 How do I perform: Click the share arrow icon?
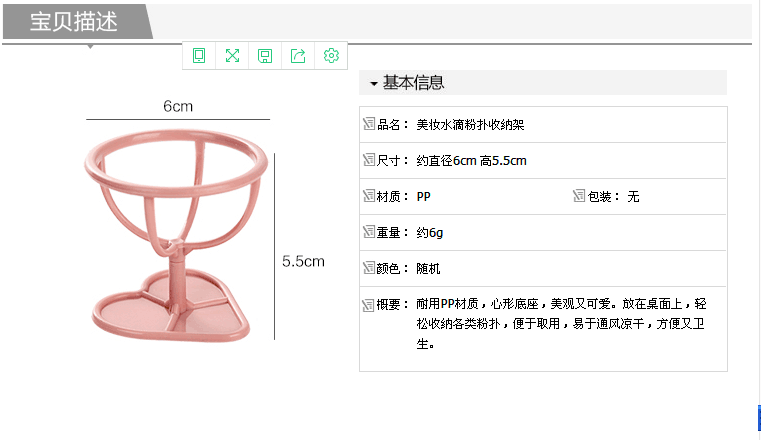pos(298,56)
